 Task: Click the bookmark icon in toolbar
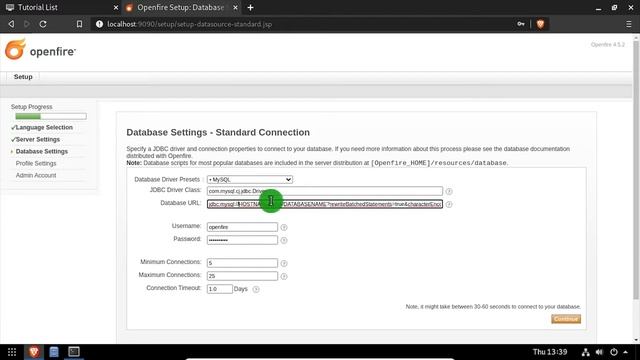79,24
